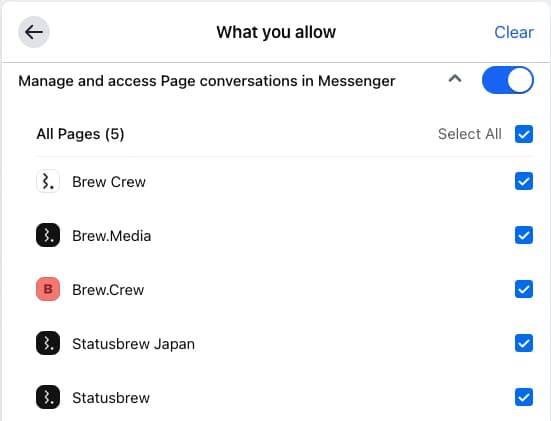The height and width of the screenshot is (421, 551).
Task: Click the Statusbrew Japan page logo icon
Action: click(x=48, y=343)
